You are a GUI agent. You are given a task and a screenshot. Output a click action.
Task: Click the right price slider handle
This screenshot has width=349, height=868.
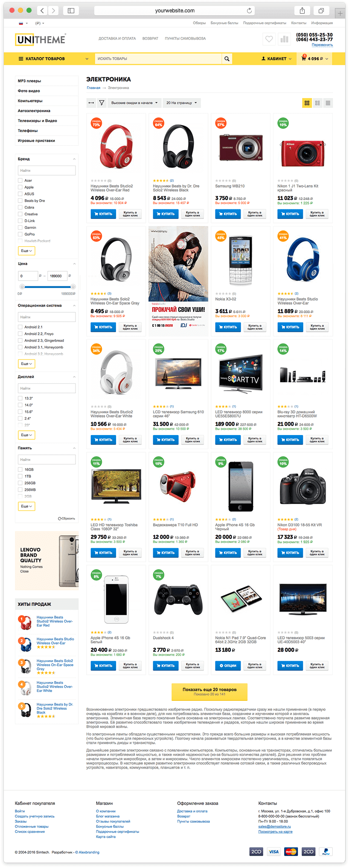click(x=73, y=287)
